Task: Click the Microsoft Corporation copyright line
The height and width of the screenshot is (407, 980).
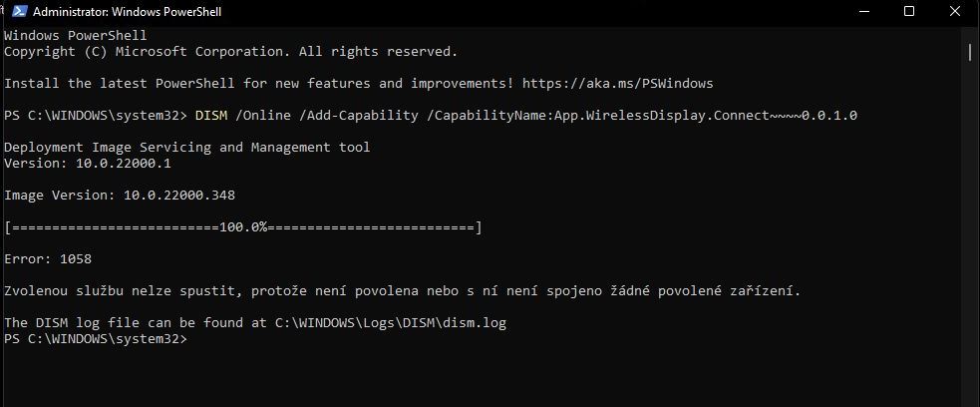Action: (231, 52)
